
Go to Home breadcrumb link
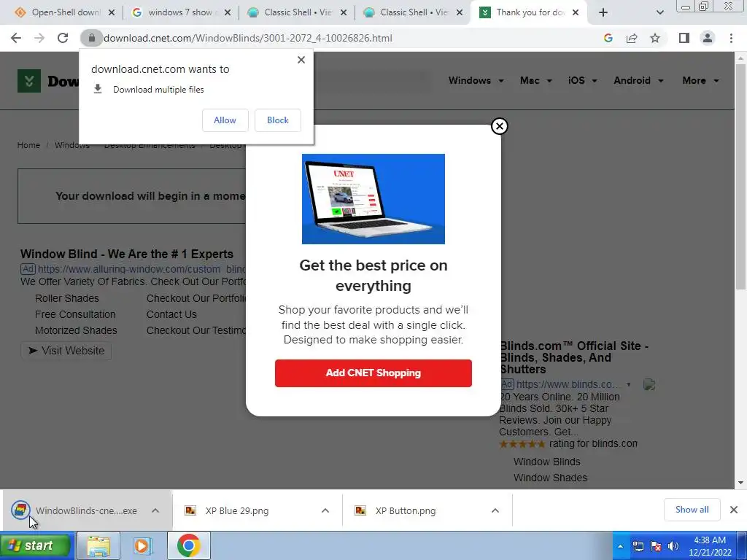[28, 145]
